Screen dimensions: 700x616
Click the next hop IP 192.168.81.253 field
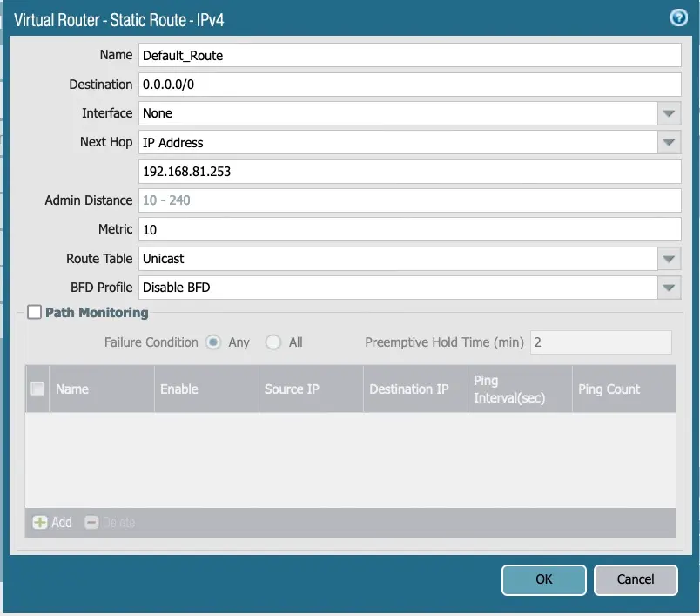coord(409,172)
